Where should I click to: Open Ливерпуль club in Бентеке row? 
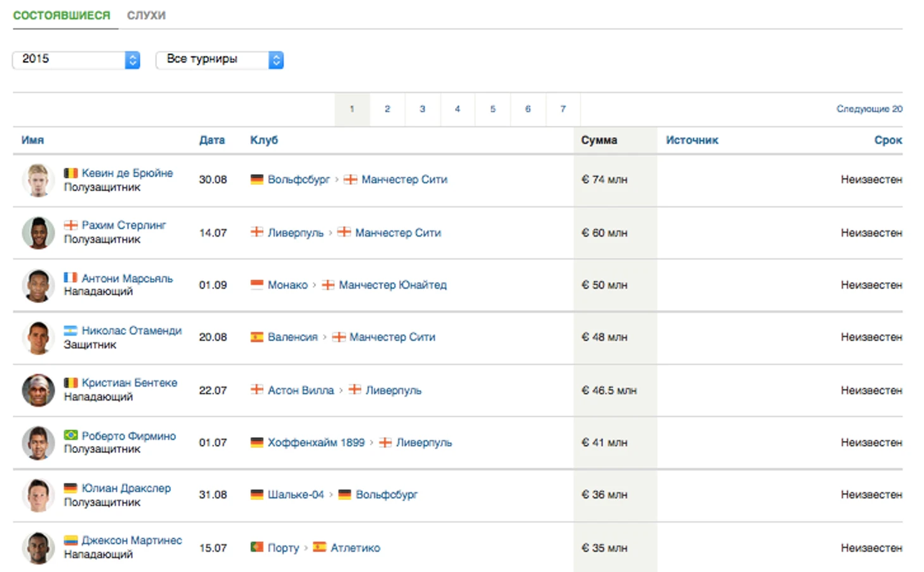point(394,390)
